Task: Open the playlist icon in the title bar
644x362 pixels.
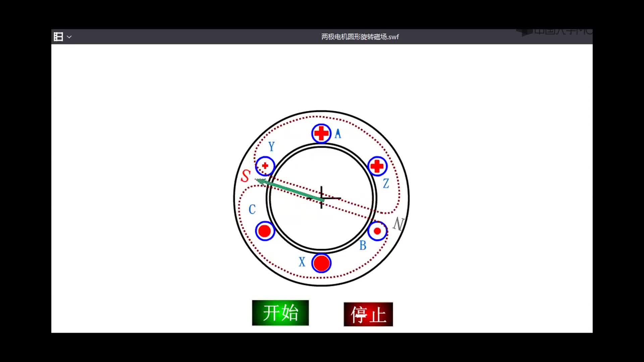Action: pyautogui.click(x=58, y=37)
